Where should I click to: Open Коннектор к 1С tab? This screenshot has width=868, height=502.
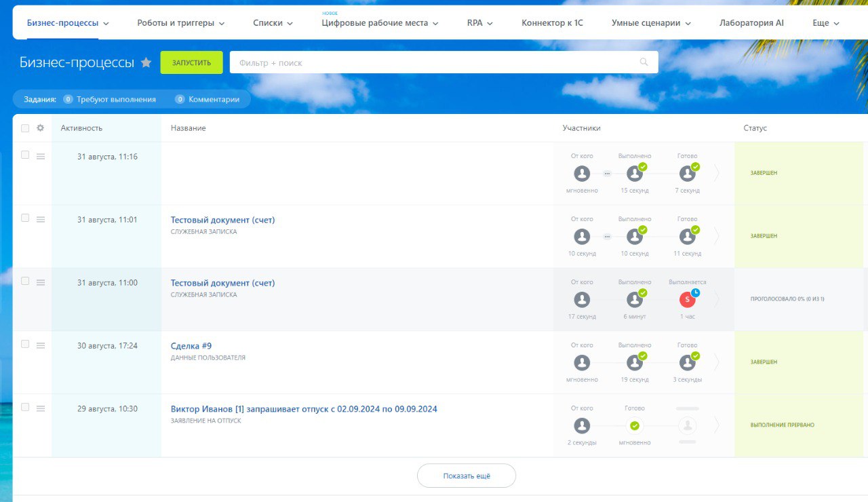tap(552, 22)
